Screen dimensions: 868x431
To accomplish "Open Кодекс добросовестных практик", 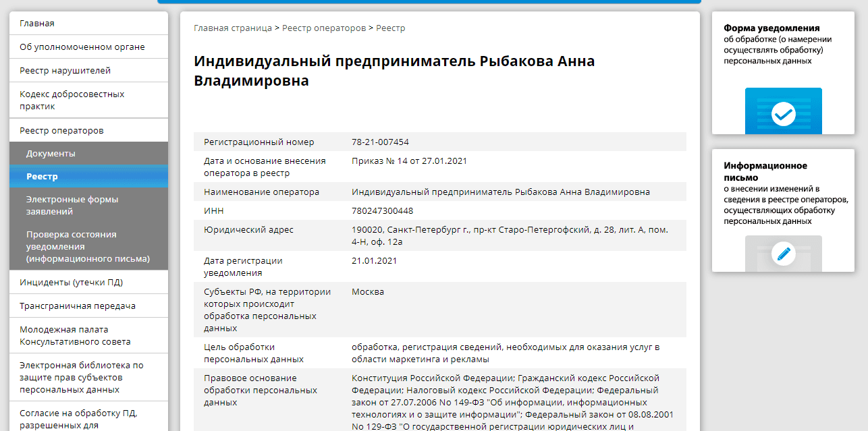I will tap(72, 100).
